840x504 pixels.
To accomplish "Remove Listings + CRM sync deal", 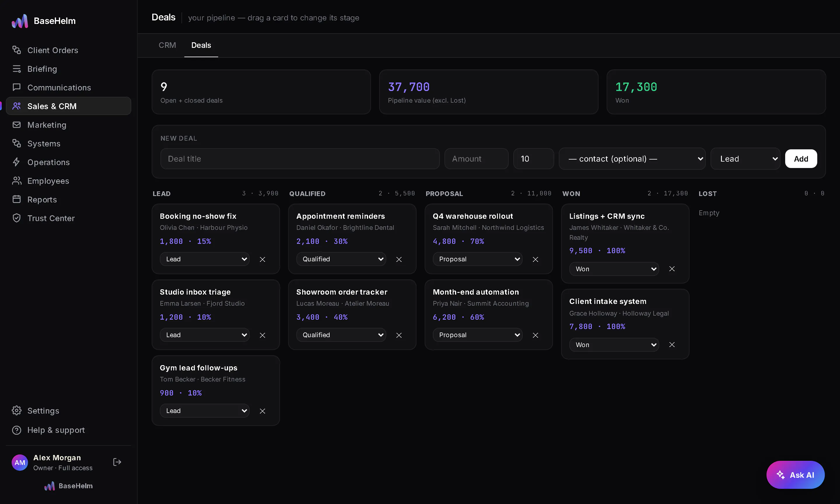I will [672, 269].
